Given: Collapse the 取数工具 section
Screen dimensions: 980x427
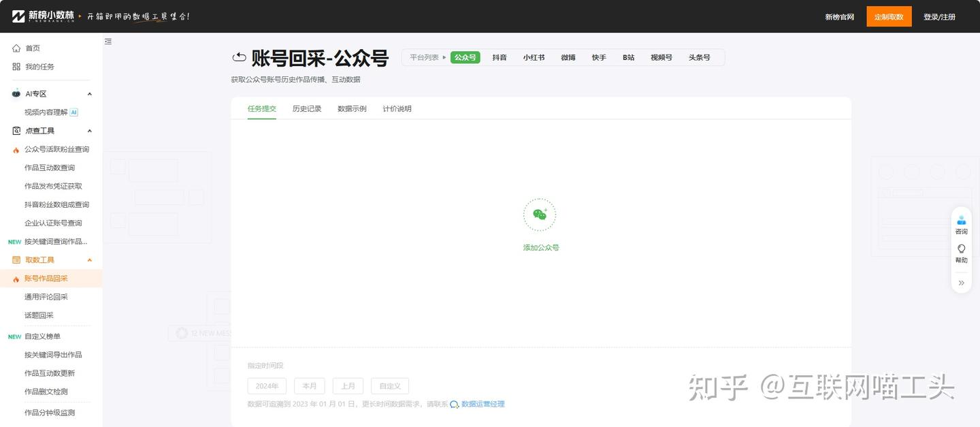Looking at the screenshot, I should [x=89, y=260].
